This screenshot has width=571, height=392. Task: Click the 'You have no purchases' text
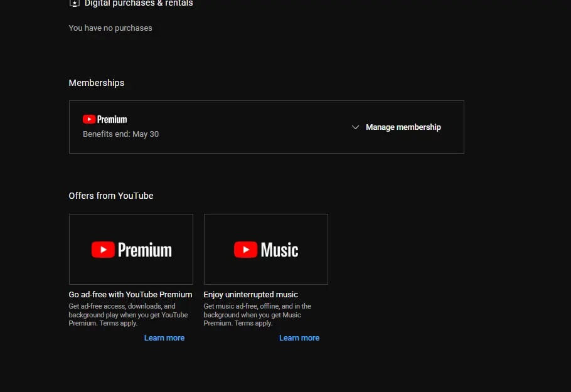point(110,28)
